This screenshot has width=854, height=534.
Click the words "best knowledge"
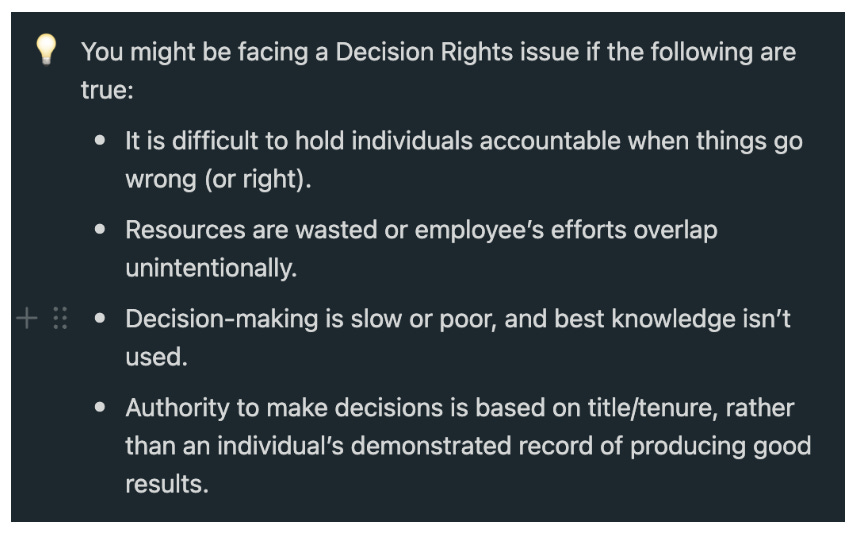pyautogui.click(x=645, y=319)
